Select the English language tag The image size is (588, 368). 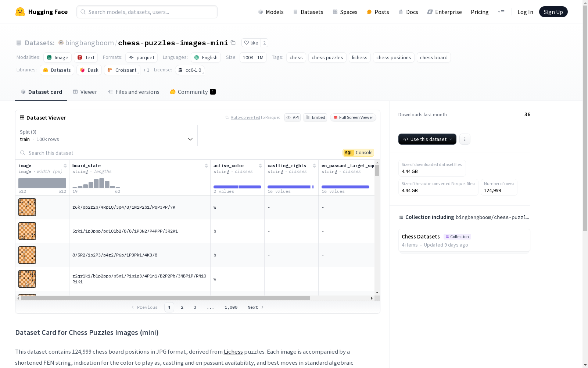pyautogui.click(x=206, y=57)
